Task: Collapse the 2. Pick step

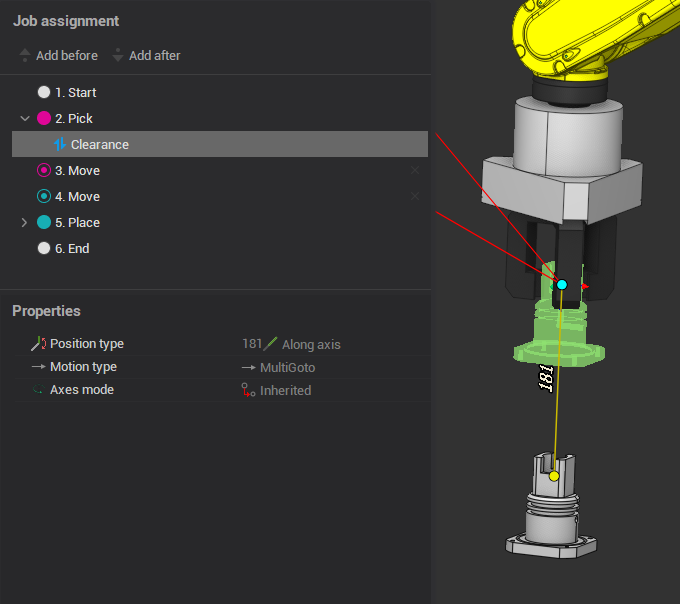Action: tap(25, 119)
